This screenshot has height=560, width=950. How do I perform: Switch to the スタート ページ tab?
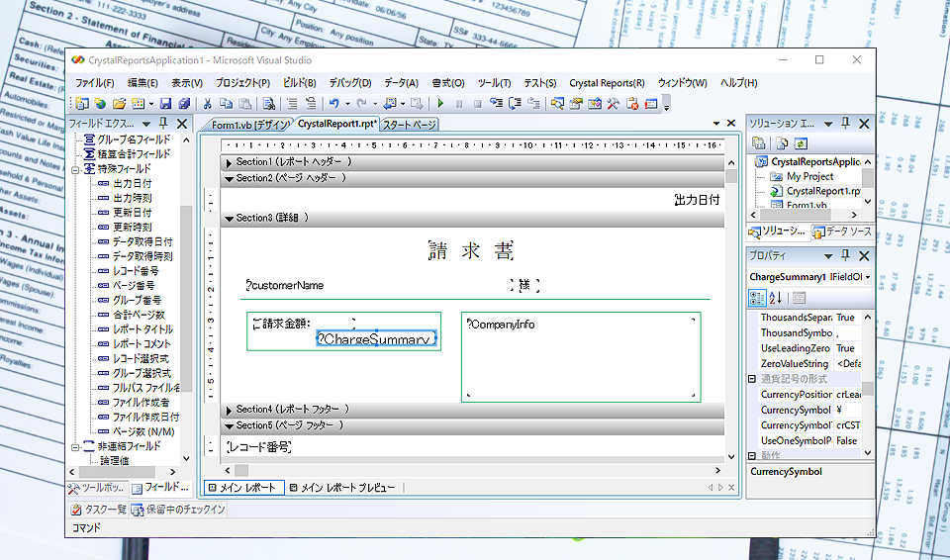[x=410, y=125]
